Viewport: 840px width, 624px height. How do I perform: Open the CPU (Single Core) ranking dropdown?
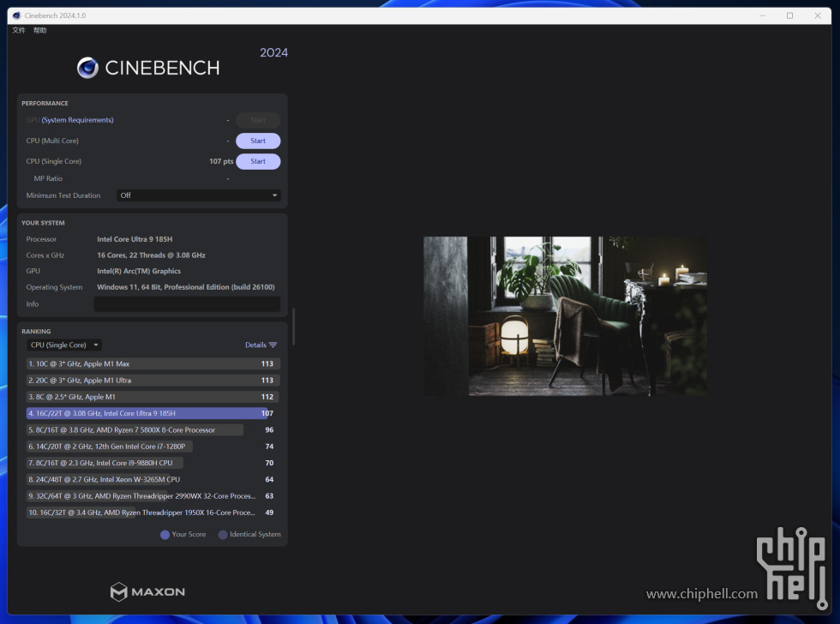tap(64, 345)
